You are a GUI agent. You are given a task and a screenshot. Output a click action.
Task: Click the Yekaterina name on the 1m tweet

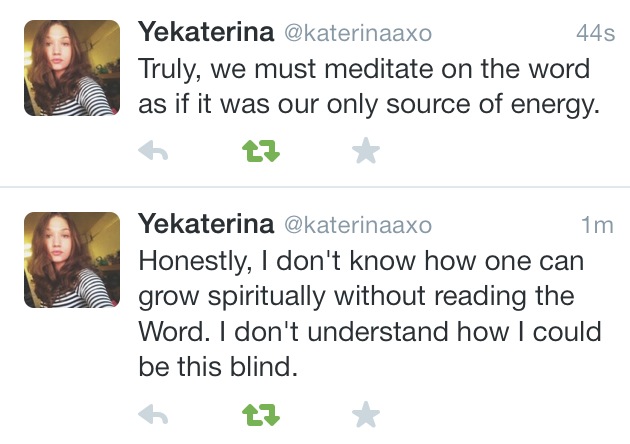pyautogui.click(x=206, y=224)
